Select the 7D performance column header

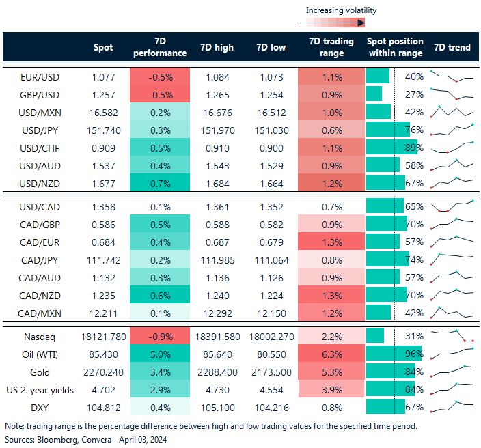point(160,47)
